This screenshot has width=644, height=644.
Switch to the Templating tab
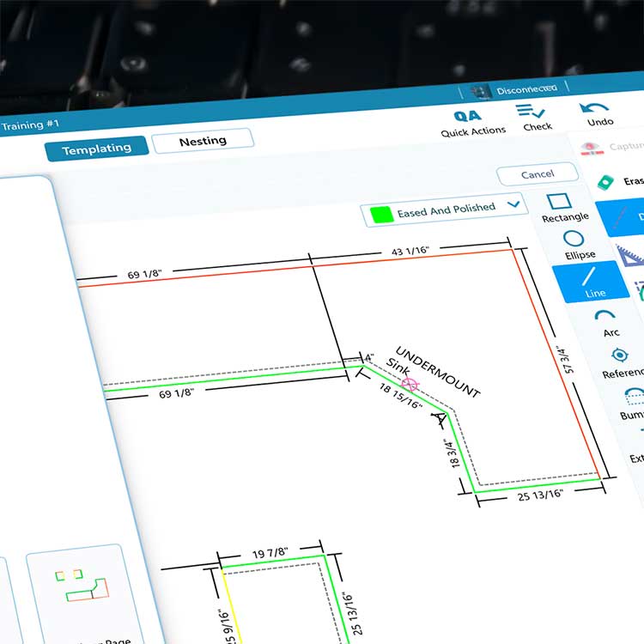(x=96, y=149)
